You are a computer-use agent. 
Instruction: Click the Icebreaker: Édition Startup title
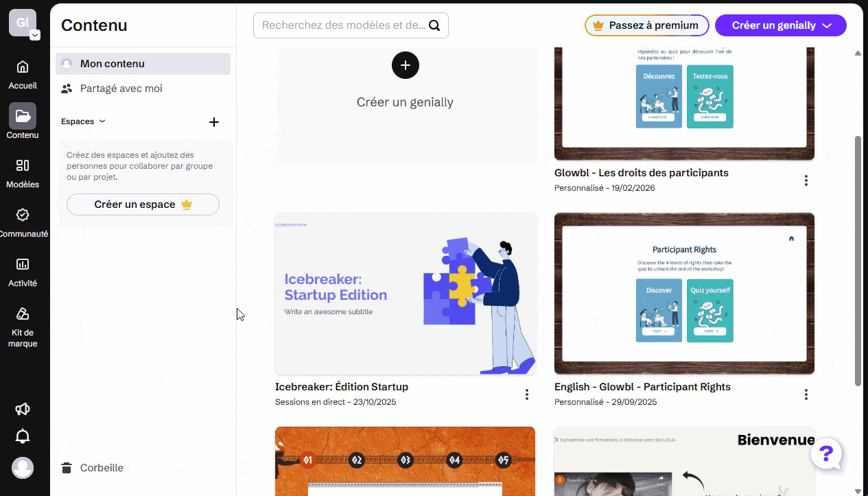pyautogui.click(x=342, y=387)
